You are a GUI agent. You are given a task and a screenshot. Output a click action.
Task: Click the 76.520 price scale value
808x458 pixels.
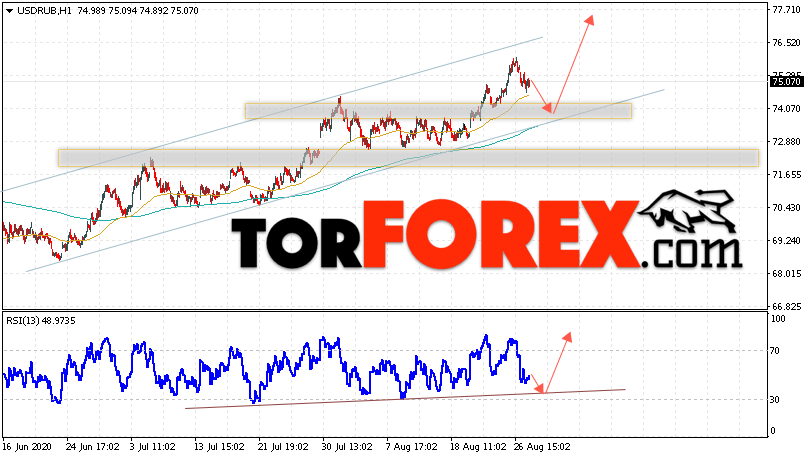[786, 43]
